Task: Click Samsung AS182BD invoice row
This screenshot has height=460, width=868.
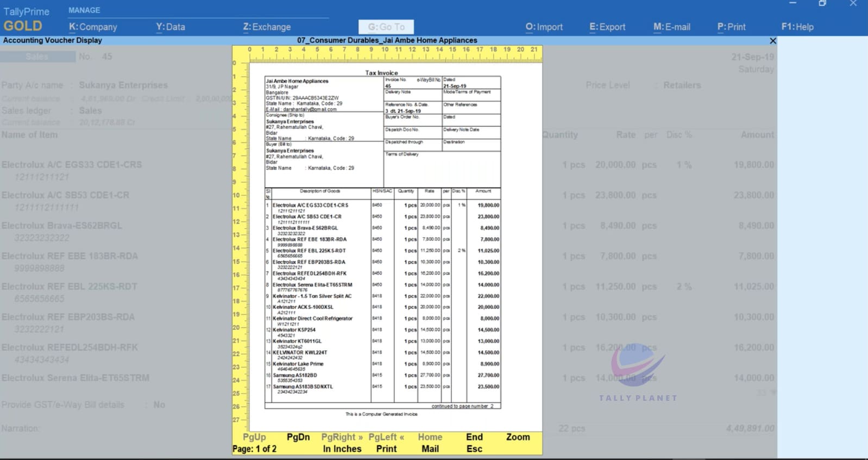Action: (382, 377)
